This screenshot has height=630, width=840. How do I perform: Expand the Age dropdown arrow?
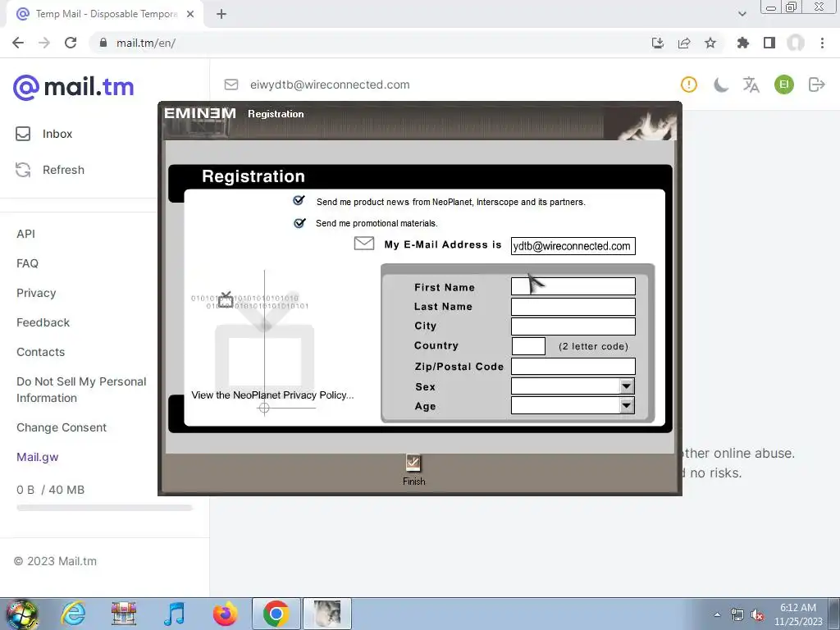(626, 405)
